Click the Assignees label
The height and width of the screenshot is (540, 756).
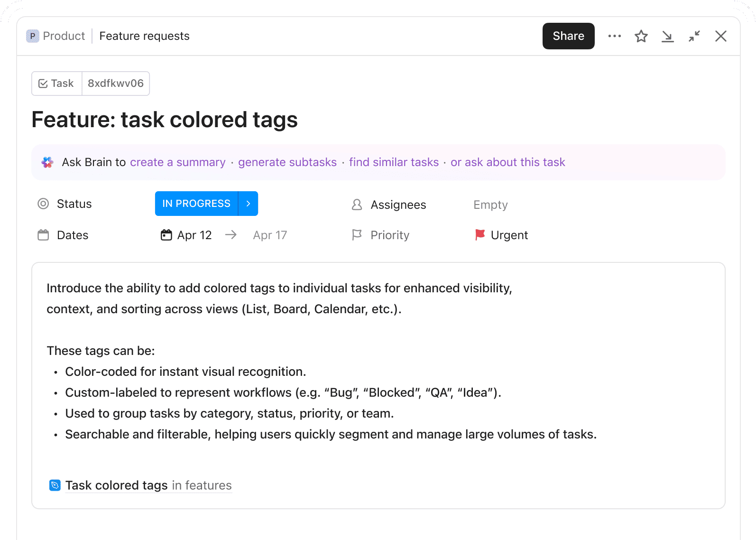click(x=398, y=205)
